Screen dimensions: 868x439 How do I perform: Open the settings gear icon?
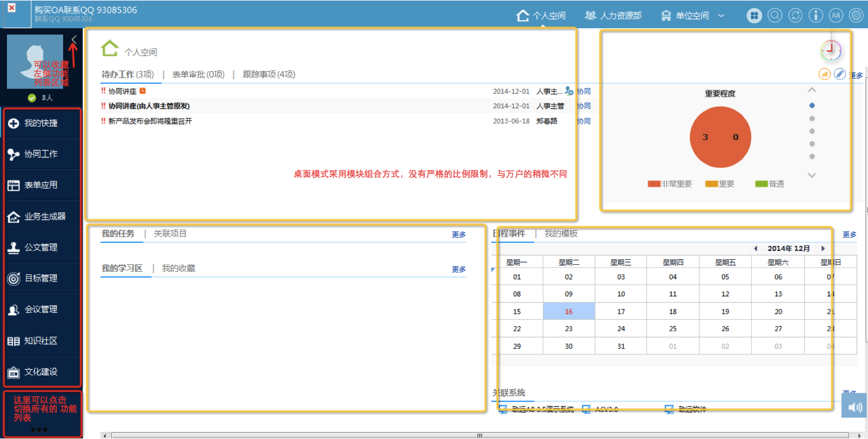click(855, 16)
